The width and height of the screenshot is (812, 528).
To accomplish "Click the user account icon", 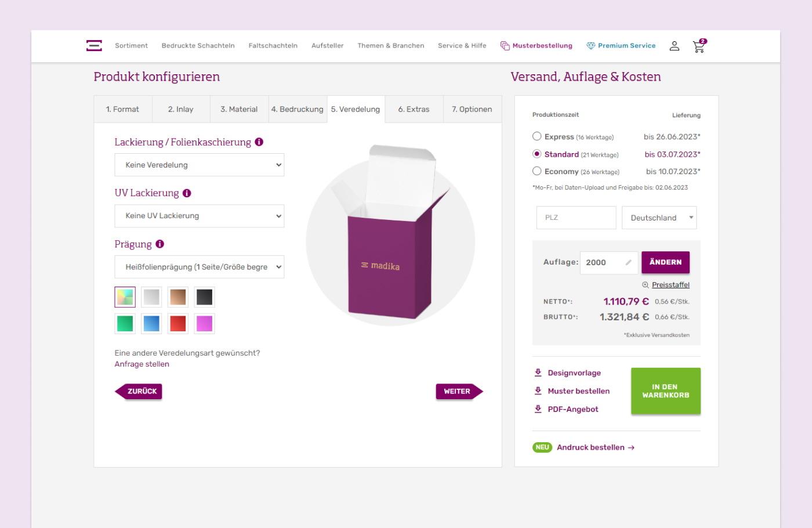I will point(674,46).
